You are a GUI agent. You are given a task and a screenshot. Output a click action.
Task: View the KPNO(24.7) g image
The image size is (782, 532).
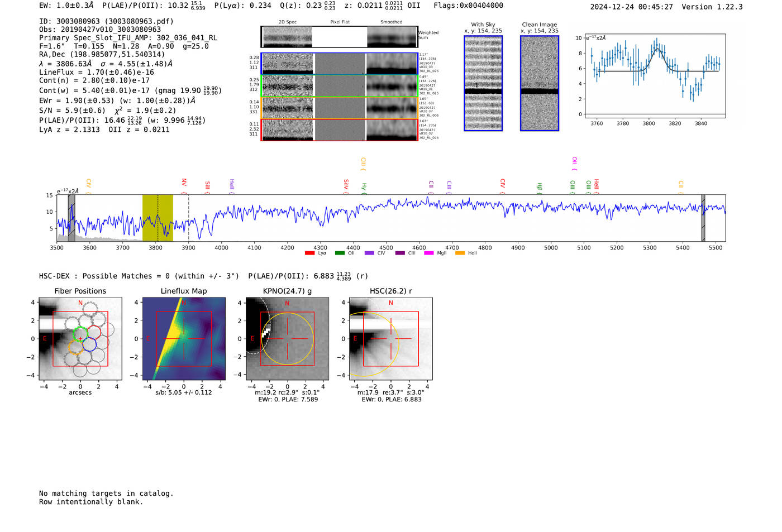point(287,339)
